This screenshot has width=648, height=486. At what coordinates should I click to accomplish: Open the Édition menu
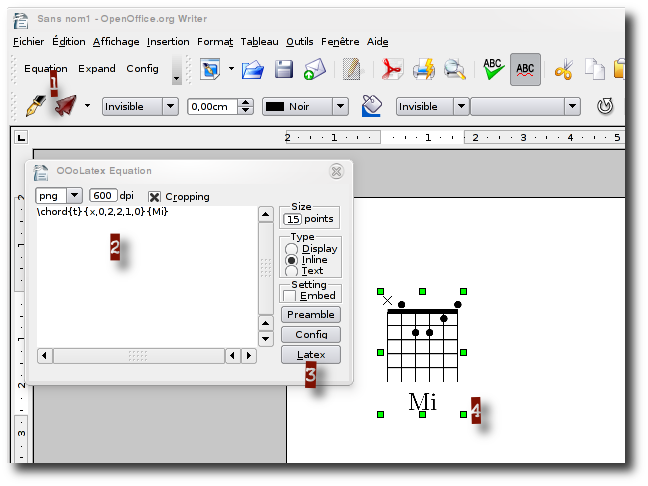coord(69,42)
